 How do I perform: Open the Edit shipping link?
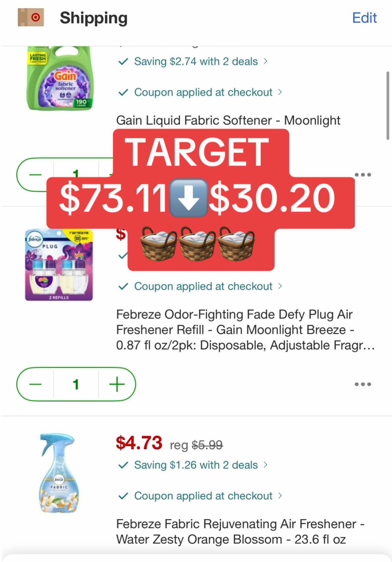(364, 18)
